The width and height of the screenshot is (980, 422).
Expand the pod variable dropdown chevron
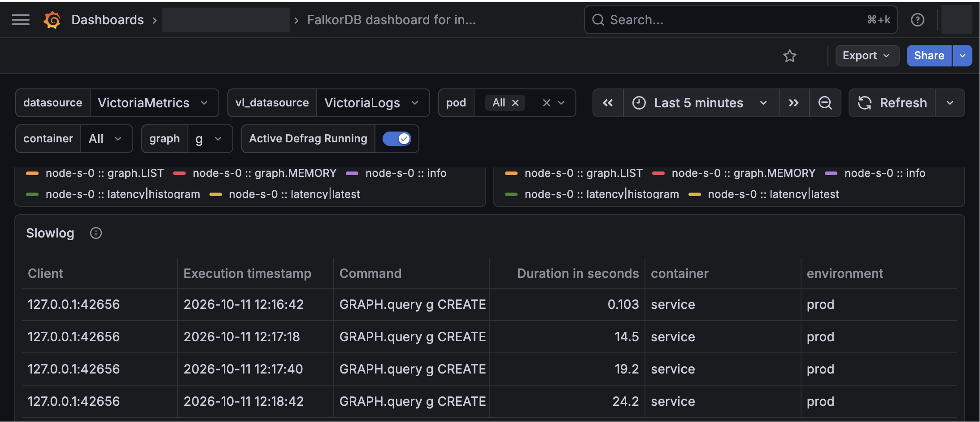tap(561, 103)
